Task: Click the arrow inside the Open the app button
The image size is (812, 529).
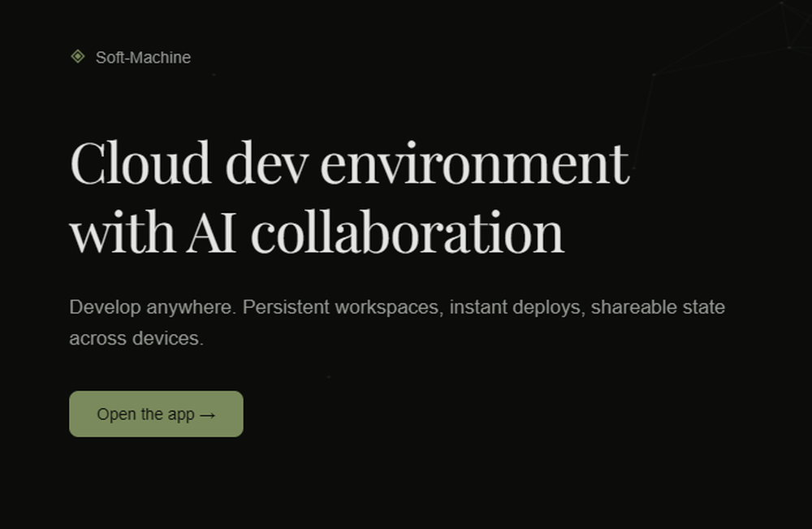Action: pyautogui.click(x=207, y=414)
